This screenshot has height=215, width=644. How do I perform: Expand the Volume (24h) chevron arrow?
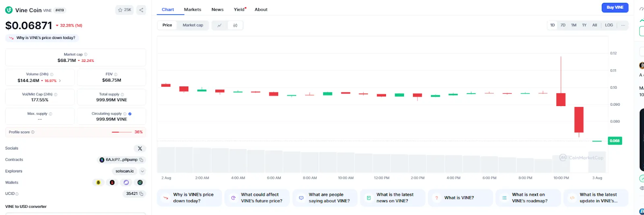coord(60,81)
